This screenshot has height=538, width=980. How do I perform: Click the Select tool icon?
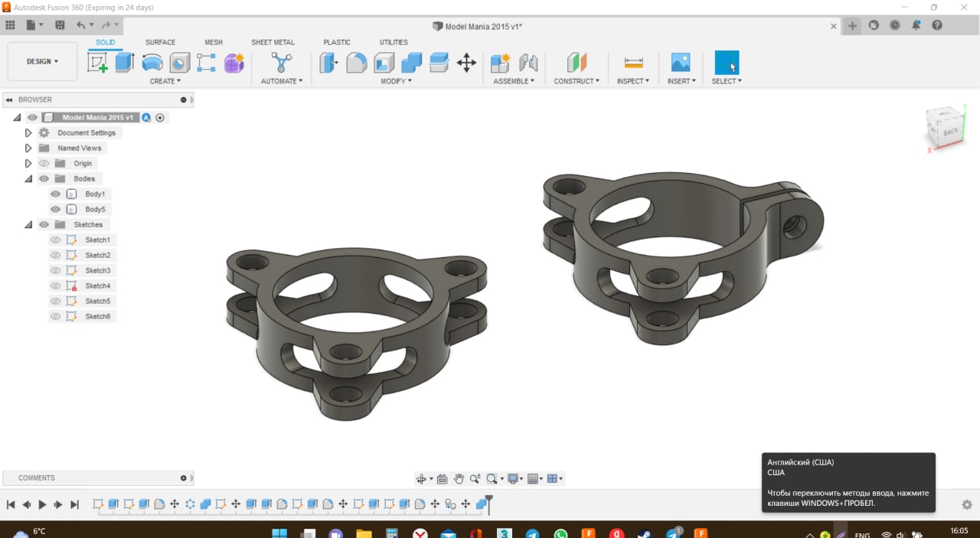727,63
